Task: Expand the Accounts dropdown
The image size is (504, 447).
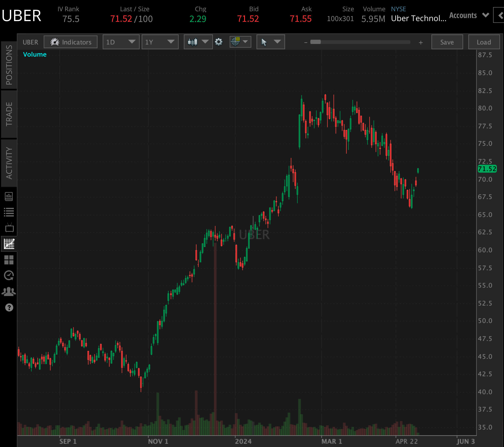Action: point(469,15)
